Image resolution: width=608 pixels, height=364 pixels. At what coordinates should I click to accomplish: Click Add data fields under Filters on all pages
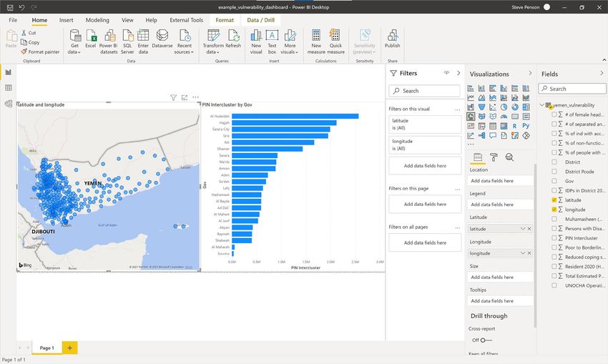pyautogui.click(x=425, y=242)
